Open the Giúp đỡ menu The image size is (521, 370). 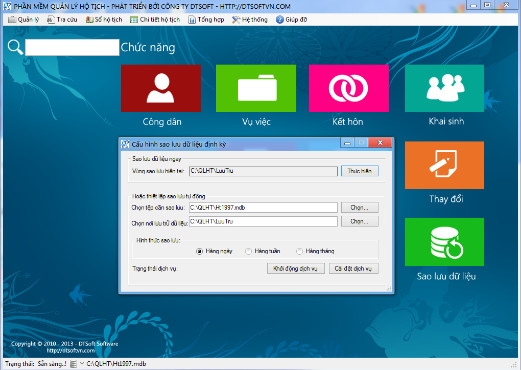[292, 20]
